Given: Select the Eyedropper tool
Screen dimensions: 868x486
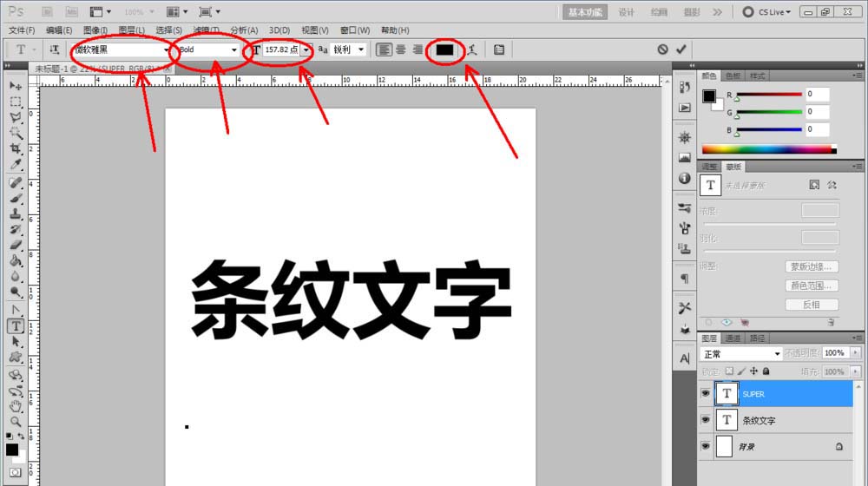Looking at the screenshot, I should pyautogui.click(x=16, y=164).
